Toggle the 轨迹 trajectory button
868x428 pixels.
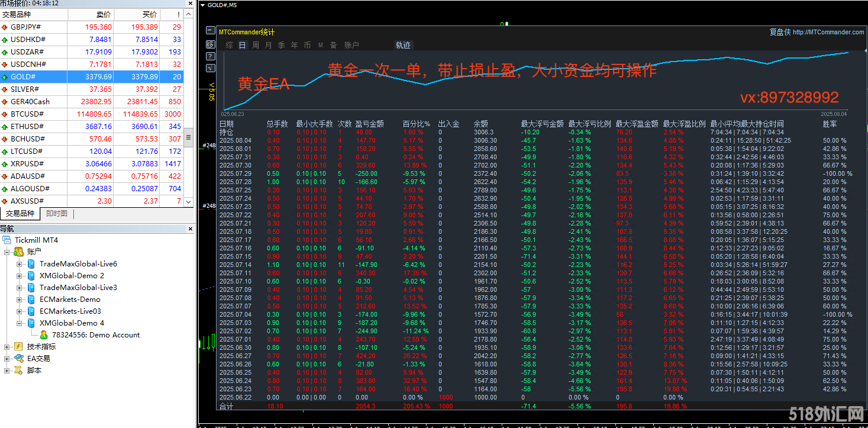(403, 45)
